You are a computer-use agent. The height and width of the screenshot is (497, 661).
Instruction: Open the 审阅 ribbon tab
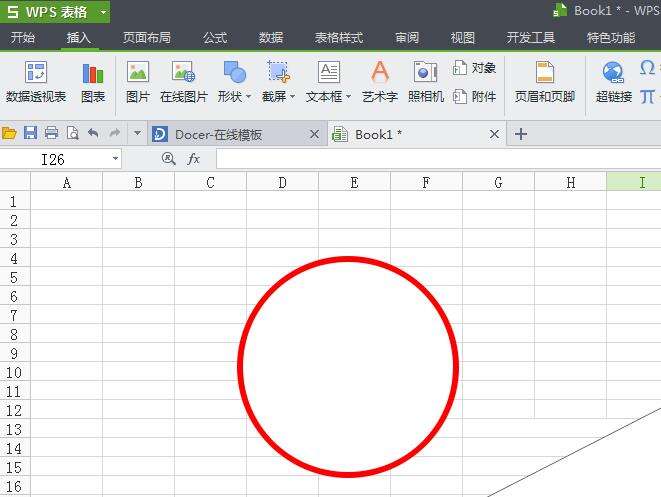pos(407,38)
